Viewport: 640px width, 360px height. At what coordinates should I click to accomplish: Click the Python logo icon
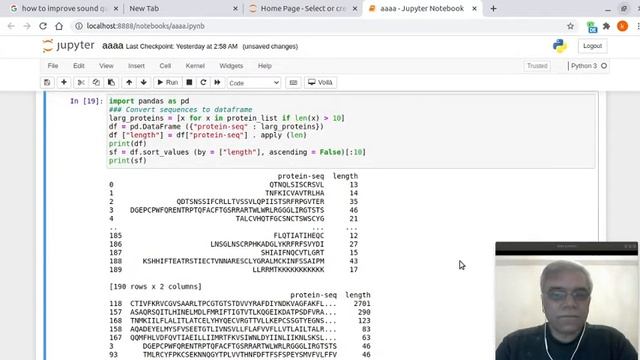(560, 46)
